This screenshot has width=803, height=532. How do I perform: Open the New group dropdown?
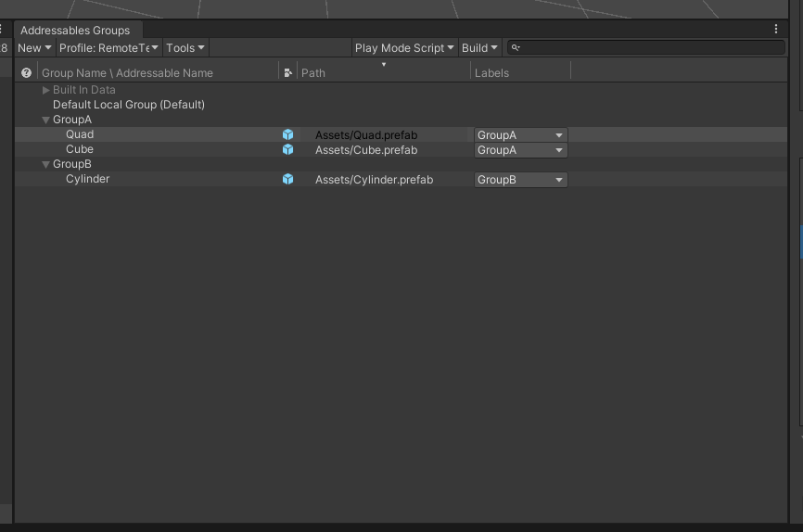[34, 47]
